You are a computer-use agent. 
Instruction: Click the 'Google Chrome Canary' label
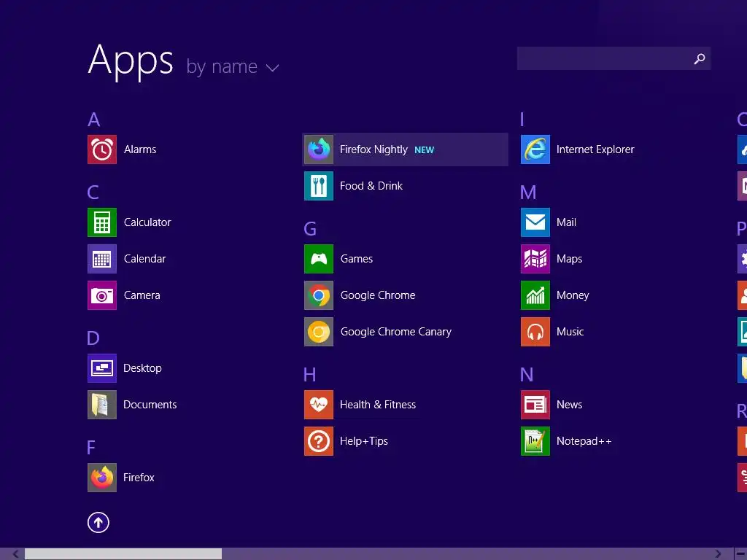click(396, 332)
